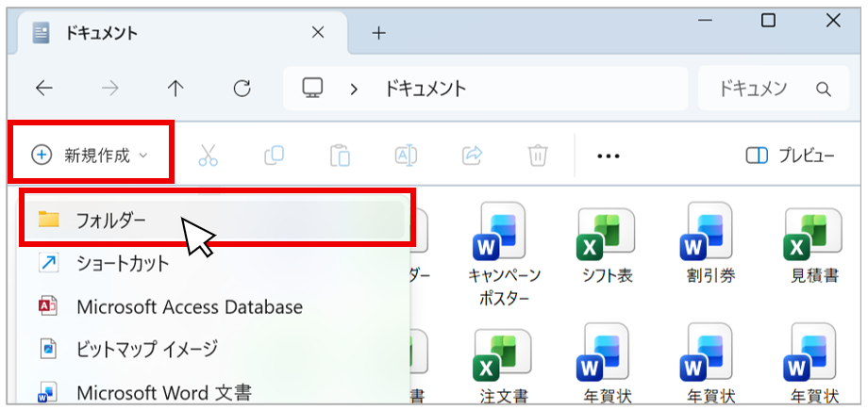Click the Share icon in toolbar

point(472,156)
